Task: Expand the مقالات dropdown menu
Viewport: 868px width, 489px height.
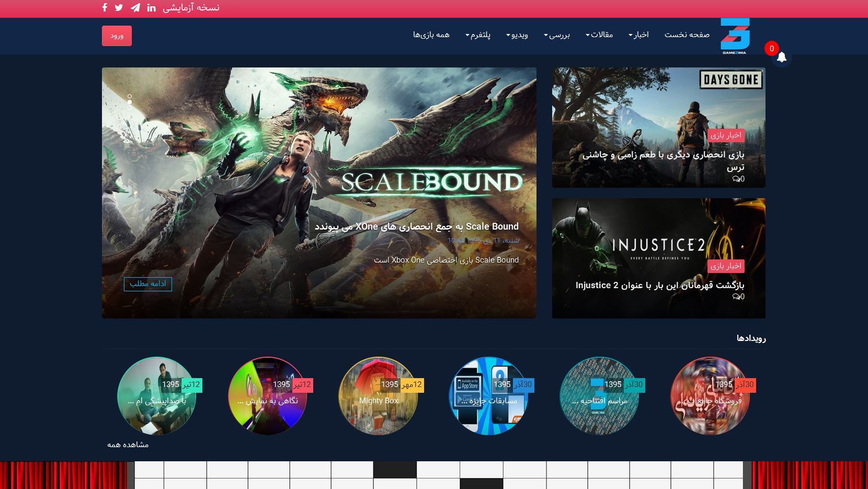Action: click(599, 35)
